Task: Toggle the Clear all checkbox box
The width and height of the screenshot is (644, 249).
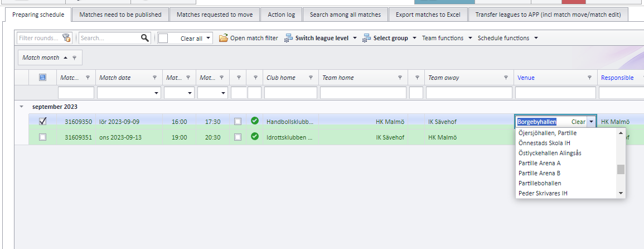Action: coord(163,39)
